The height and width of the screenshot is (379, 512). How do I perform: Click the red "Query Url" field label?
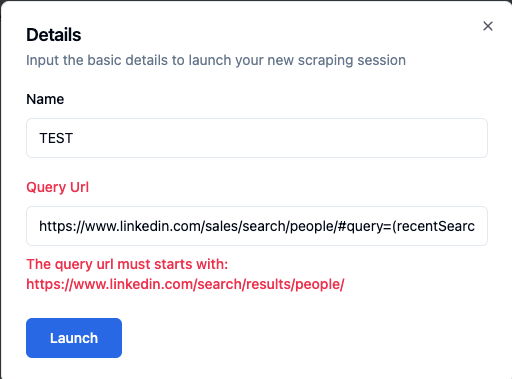click(x=58, y=187)
